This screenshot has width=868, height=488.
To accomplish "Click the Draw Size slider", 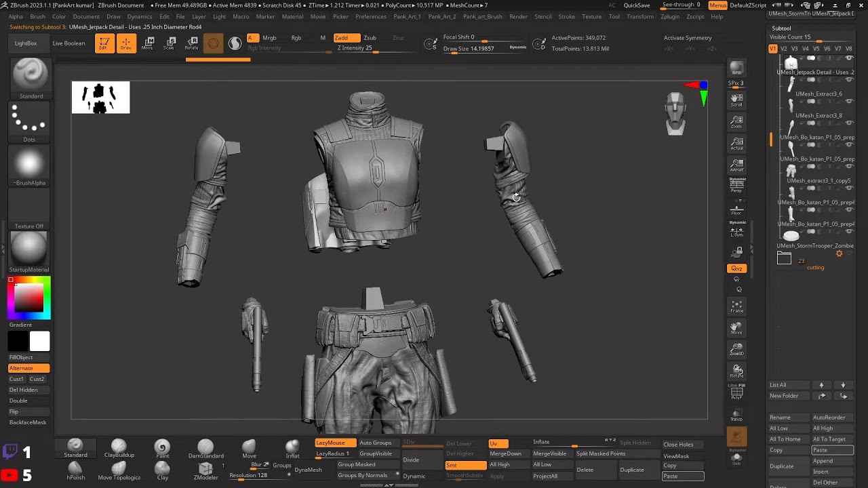I will (x=484, y=49).
